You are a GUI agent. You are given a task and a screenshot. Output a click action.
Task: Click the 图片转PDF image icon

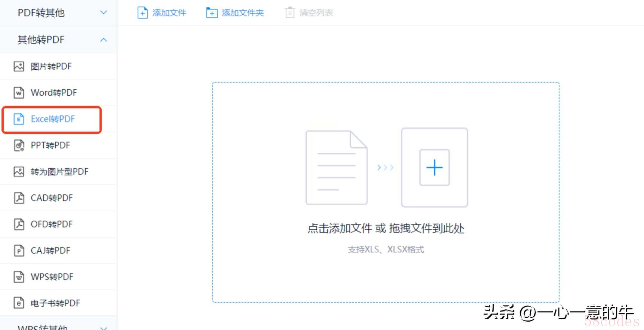pyautogui.click(x=19, y=66)
